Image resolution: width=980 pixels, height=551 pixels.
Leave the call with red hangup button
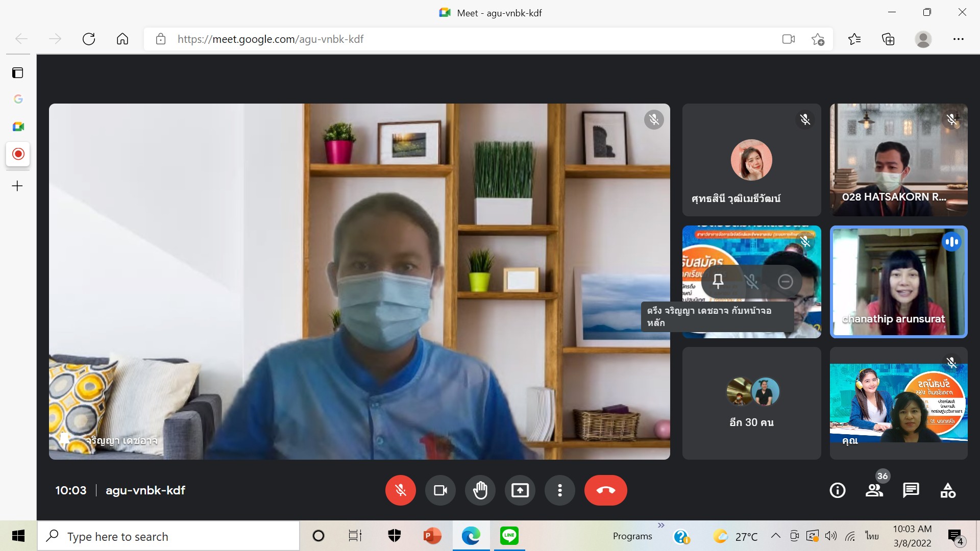pos(605,490)
